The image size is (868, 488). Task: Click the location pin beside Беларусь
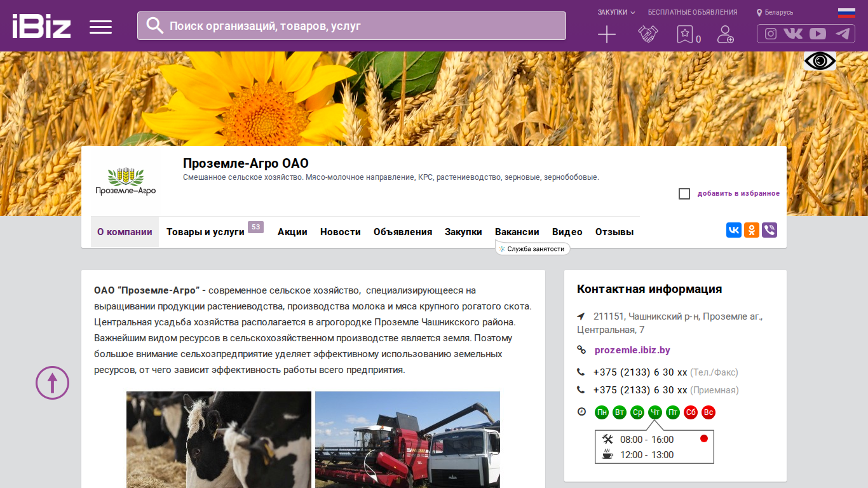pyautogui.click(x=759, y=13)
